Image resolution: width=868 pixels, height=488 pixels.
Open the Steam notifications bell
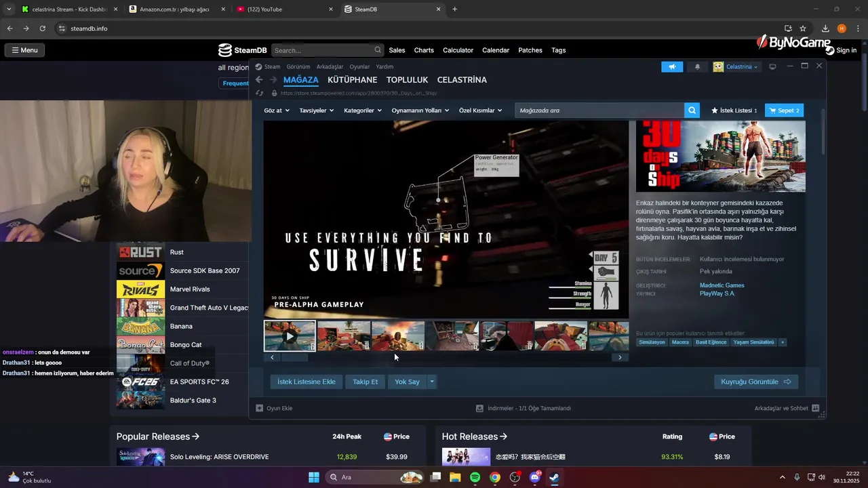pyautogui.click(x=697, y=66)
